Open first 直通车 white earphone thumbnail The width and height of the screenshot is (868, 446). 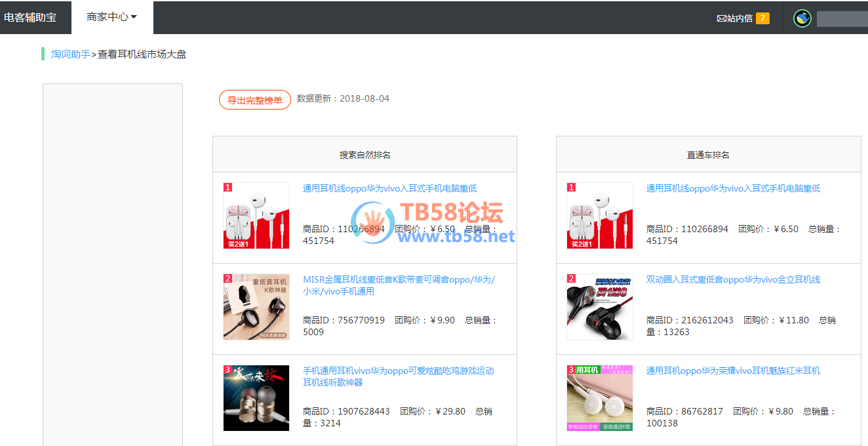(600, 216)
